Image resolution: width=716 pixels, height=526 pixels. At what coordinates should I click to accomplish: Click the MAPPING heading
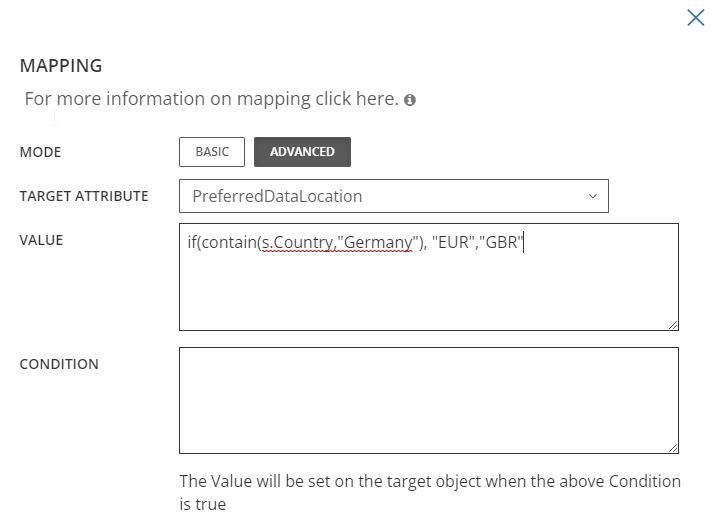pyautogui.click(x=61, y=66)
